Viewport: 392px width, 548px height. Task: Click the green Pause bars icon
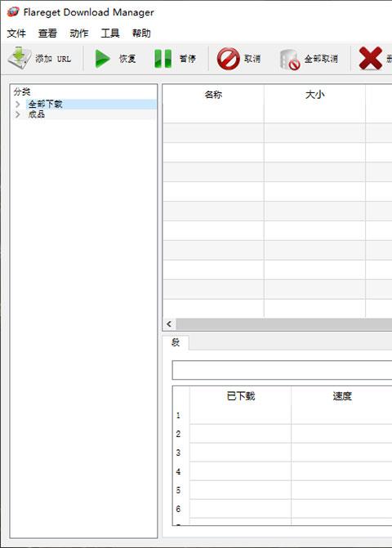coord(163,58)
